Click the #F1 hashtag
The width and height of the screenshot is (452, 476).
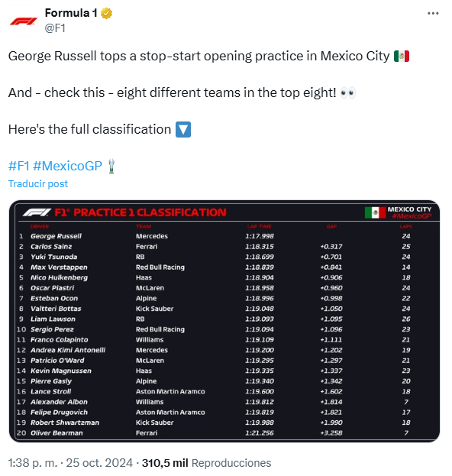[x=19, y=166]
